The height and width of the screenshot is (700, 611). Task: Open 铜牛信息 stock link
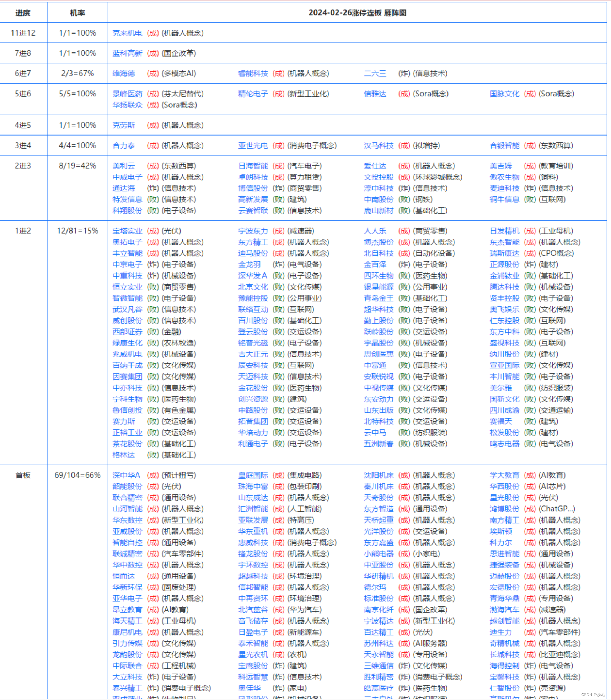coord(504,200)
